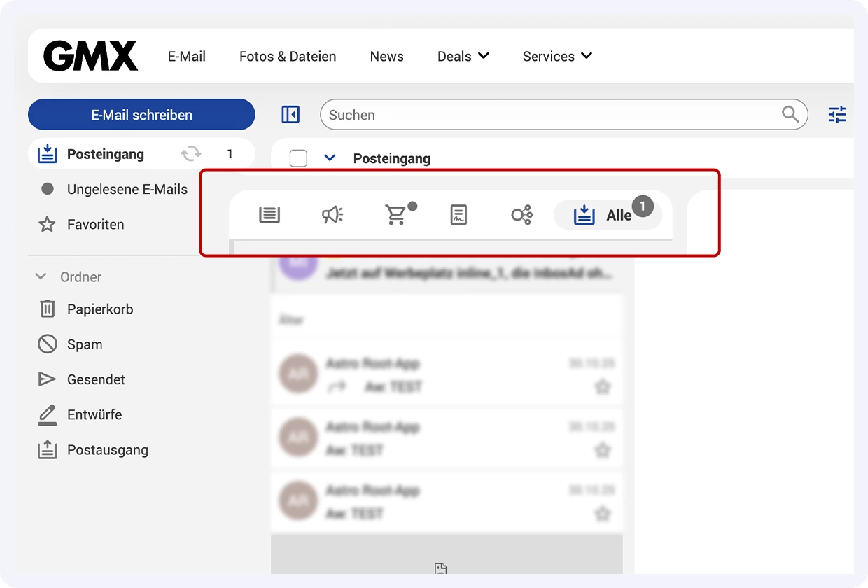This screenshot has height=588, width=868.
Task: Switch to Fotos & Dateien
Action: (x=288, y=56)
